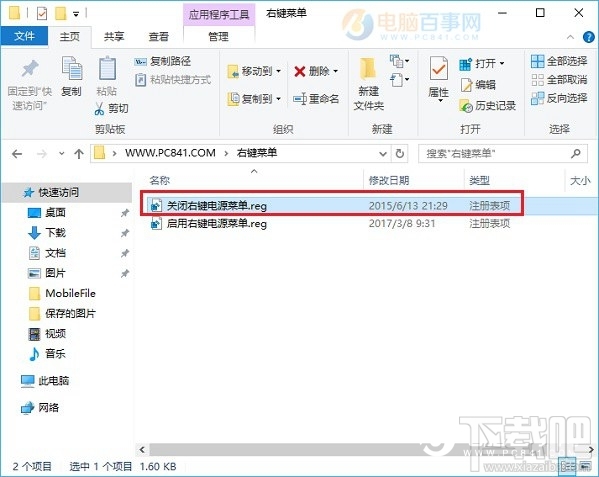This screenshot has height=477, width=599.
Task: Open the Manage tab under Application Tools
Action: coord(219,36)
